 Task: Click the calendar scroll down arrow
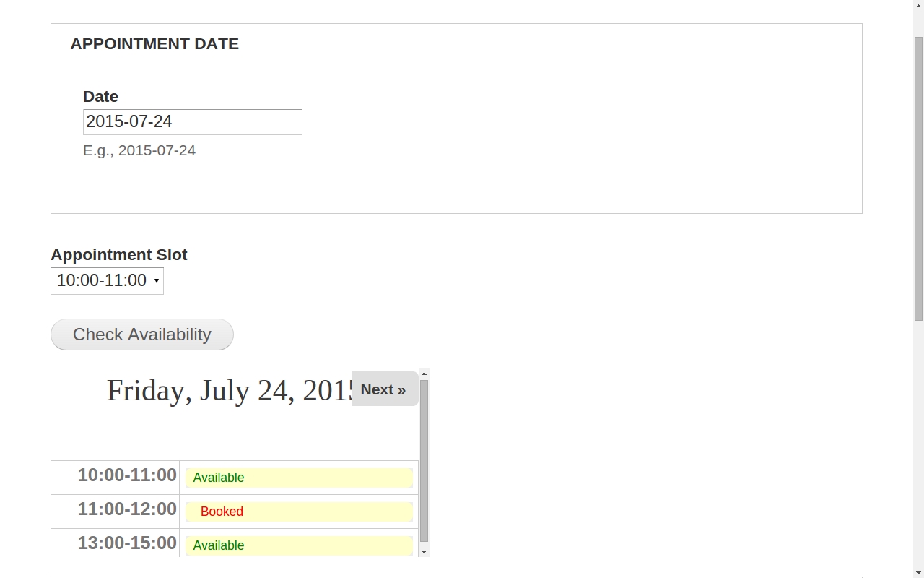(424, 552)
